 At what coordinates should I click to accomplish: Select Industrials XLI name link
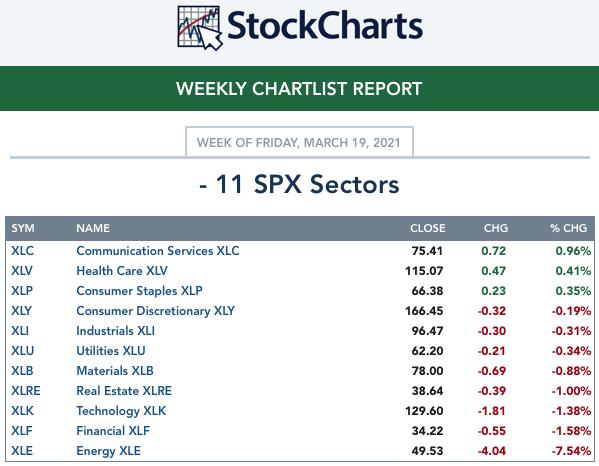coord(115,331)
